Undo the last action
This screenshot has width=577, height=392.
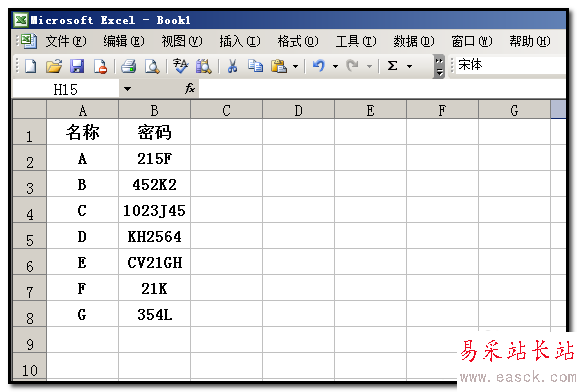(x=319, y=66)
